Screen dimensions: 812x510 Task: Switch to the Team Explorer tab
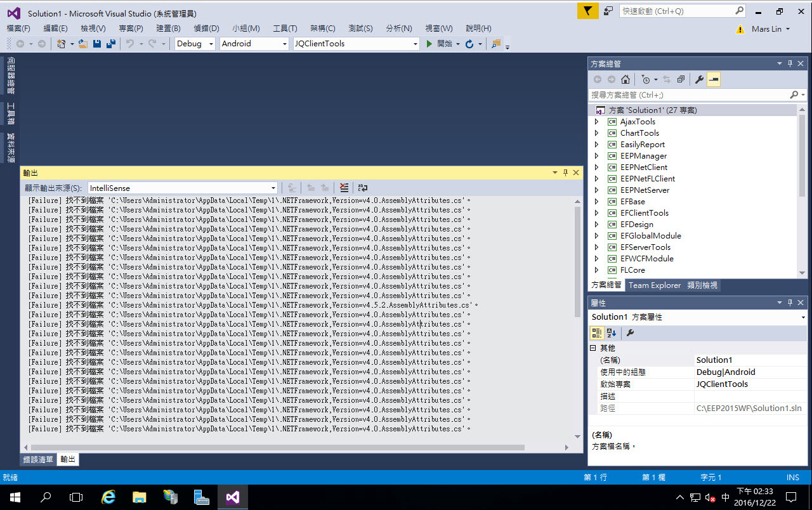coord(654,285)
